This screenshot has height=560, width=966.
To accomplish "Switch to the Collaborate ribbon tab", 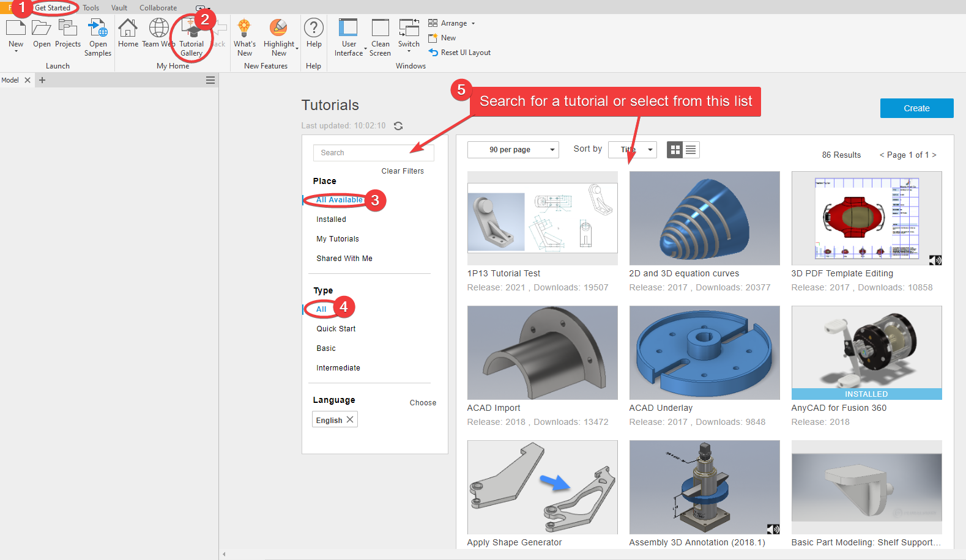I will [x=158, y=8].
